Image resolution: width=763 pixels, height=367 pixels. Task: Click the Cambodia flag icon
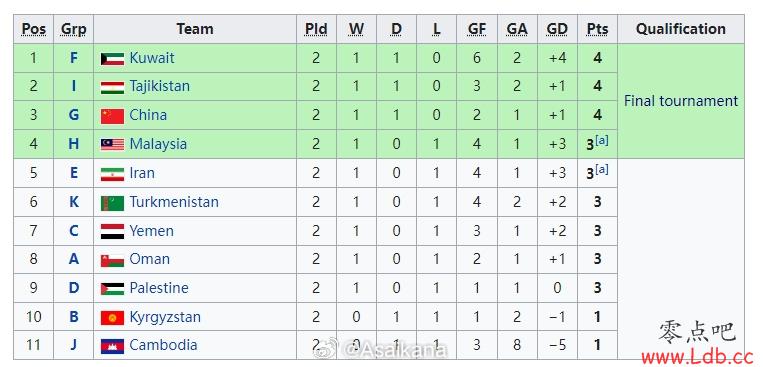[112, 346]
